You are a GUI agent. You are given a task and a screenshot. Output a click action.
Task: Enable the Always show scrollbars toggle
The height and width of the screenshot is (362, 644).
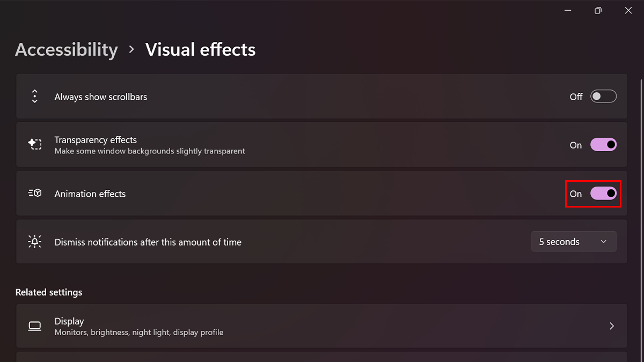click(603, 97)
